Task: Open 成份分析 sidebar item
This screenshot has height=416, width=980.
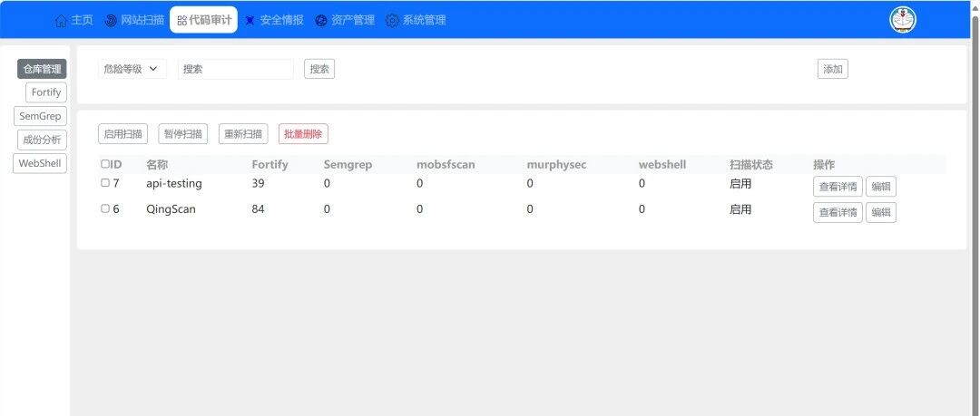Action: pyautogui.click(x=42, y=140)
